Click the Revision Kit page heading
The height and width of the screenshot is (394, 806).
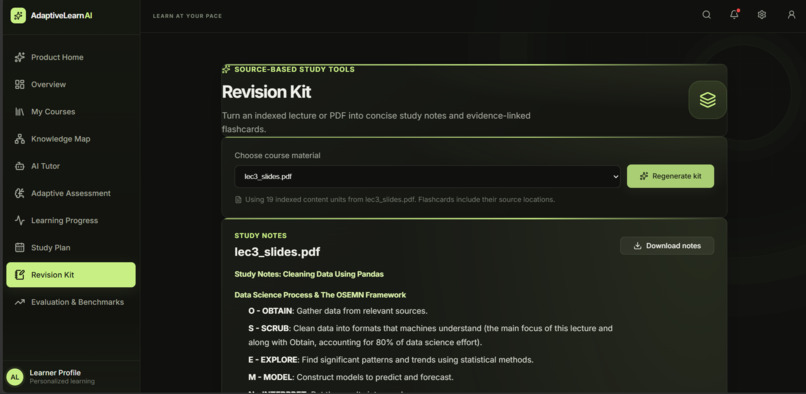tap(266, 92)
